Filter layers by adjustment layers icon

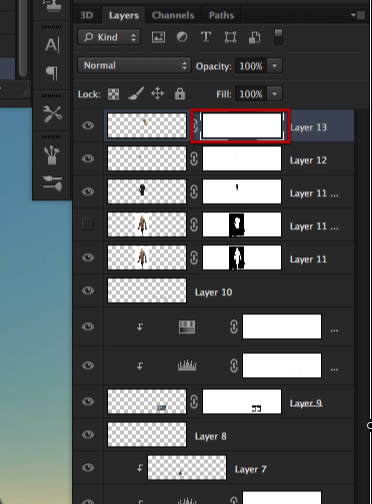(182, 37)
